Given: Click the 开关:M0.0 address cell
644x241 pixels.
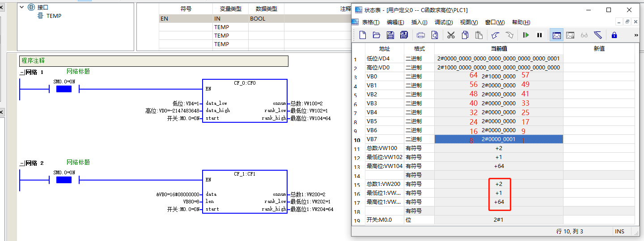Looking at the screenshot, I should point(385,220).
